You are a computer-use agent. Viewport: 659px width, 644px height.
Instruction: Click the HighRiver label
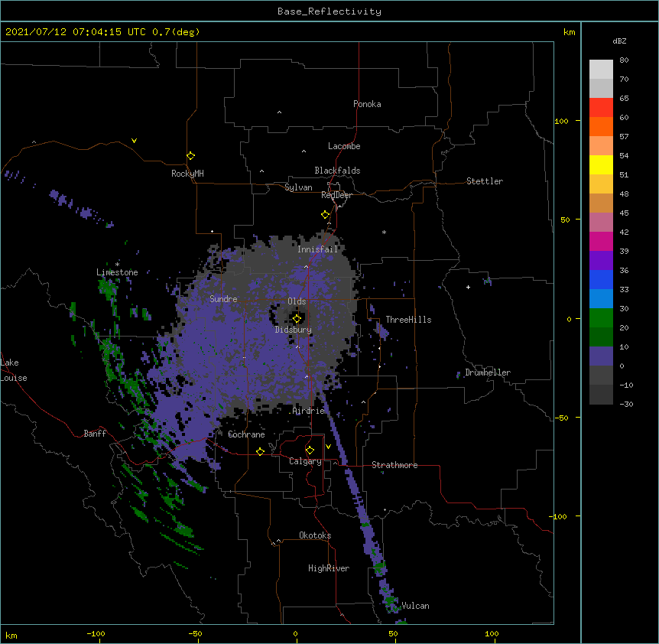329,568
